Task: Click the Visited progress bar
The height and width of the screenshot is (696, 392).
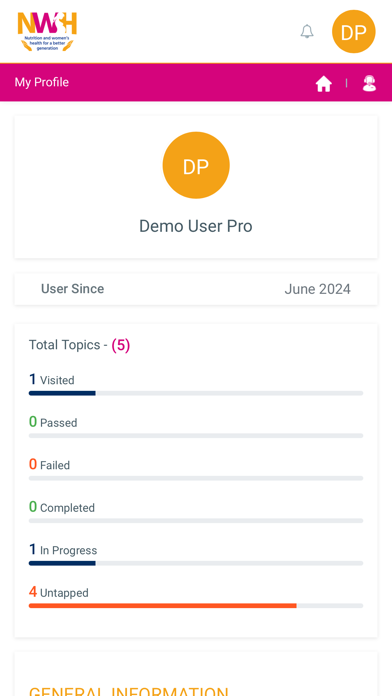Action: pyautogui.click(x=196, y=393)
